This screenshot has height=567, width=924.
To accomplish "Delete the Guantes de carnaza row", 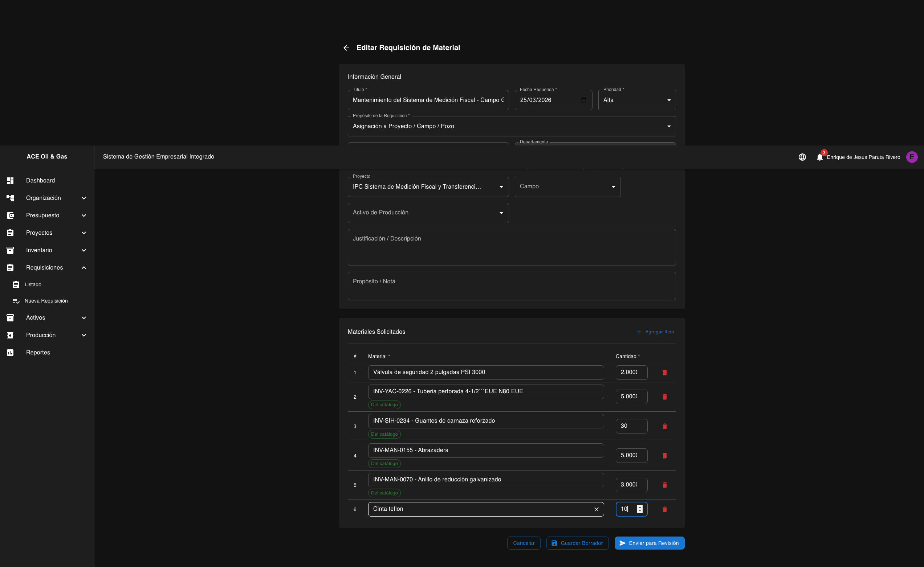I will [x=664, y=426].
